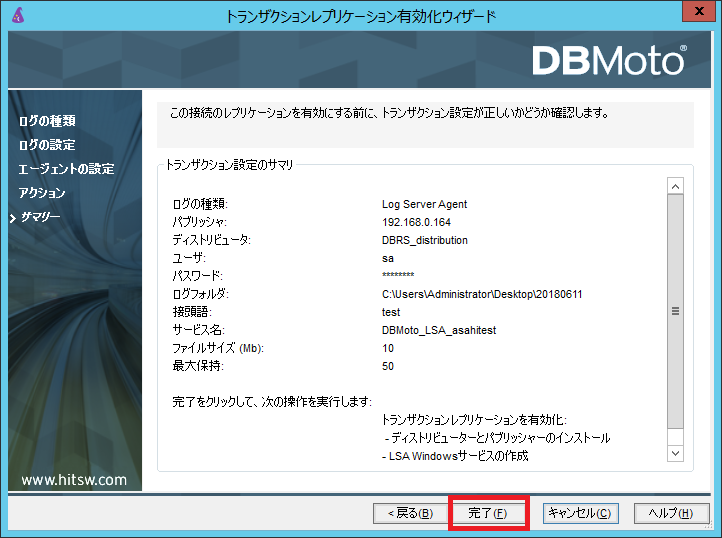
Task: Select the サマリー step in the sidebar
Action: [x=41, y=217]
